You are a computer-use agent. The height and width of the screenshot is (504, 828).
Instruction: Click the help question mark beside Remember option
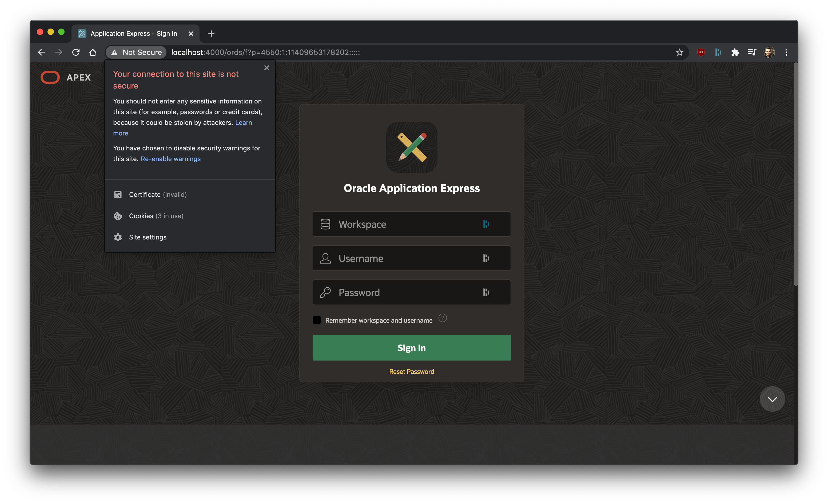pyautogui.click(x=443, y=318)
